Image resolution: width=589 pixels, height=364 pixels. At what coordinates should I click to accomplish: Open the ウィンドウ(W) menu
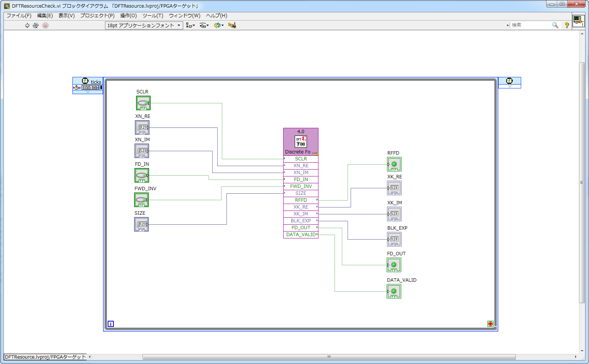pyautogui.click(x=185, y=16)
